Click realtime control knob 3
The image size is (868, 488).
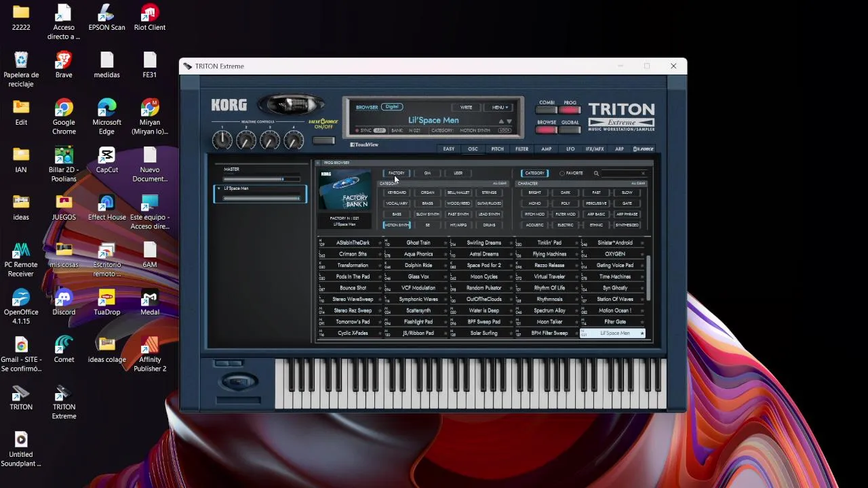(270, 140)
